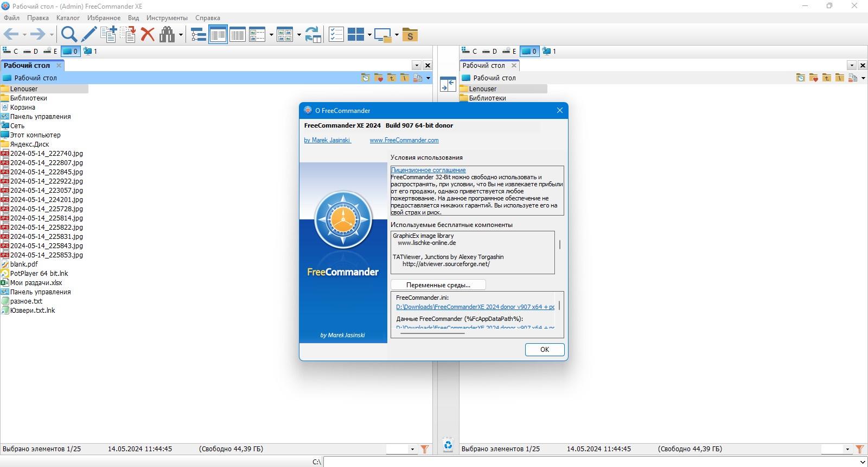Screen dimensions: 868x467
Task: Open tile layout dropdown arrow
Action: (x=369, y=35)
